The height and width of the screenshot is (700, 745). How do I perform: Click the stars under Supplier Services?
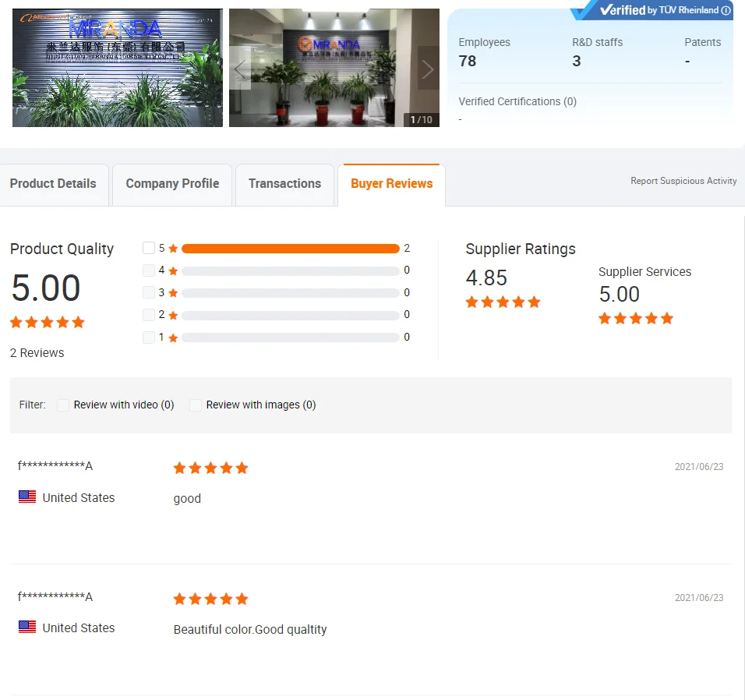(636, 318)
